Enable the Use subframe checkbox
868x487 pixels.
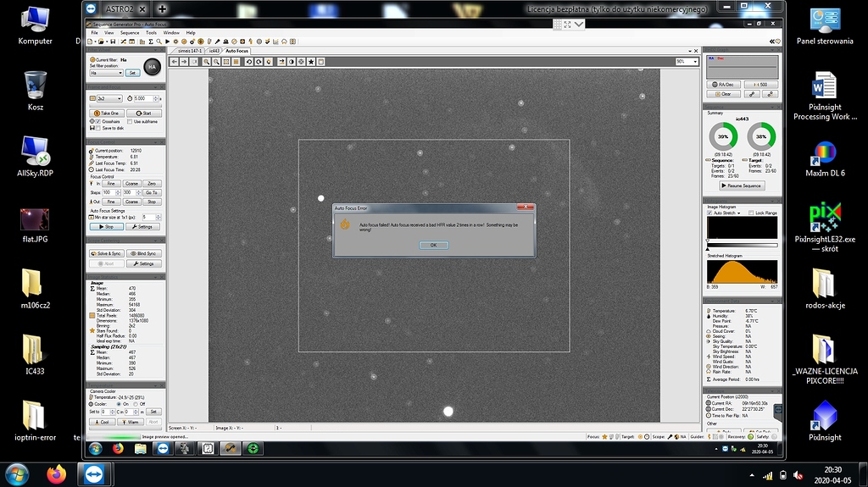click(128, 121)
